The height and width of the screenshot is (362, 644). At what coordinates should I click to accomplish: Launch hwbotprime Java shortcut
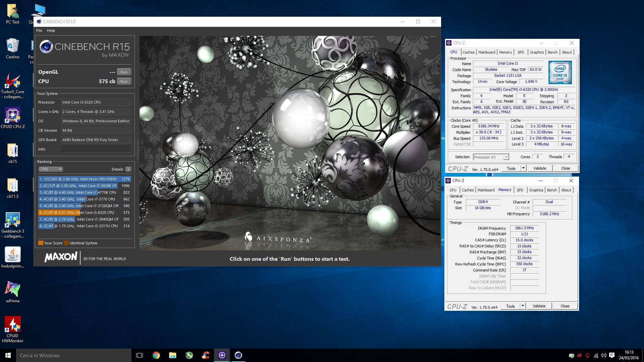click(13, 257)
